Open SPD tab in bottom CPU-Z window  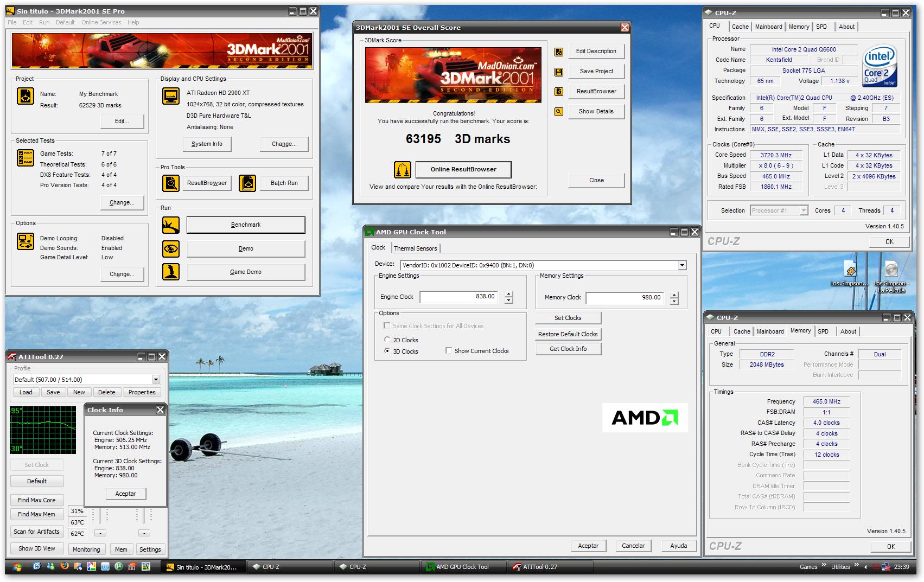tap(823, 331)
